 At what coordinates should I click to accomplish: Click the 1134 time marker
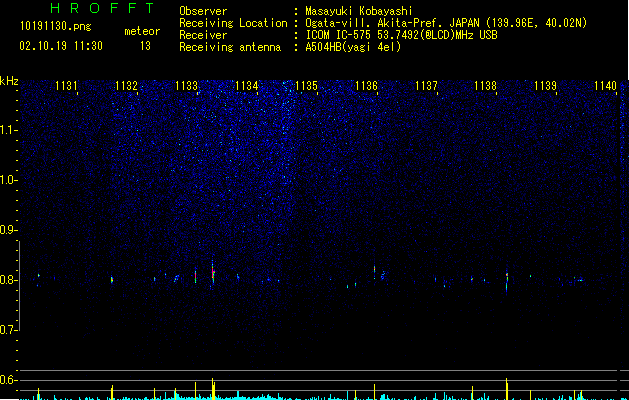[x=246, y=86]
